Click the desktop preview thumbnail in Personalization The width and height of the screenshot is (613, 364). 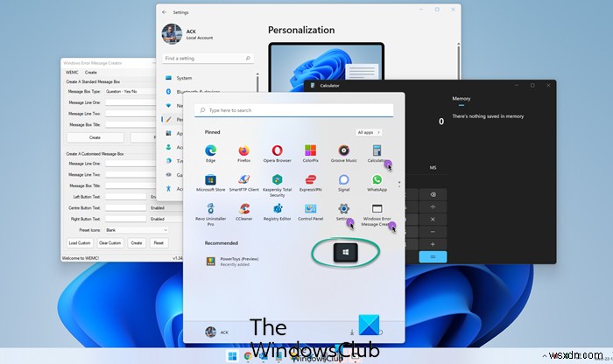[x=326, y=67]
